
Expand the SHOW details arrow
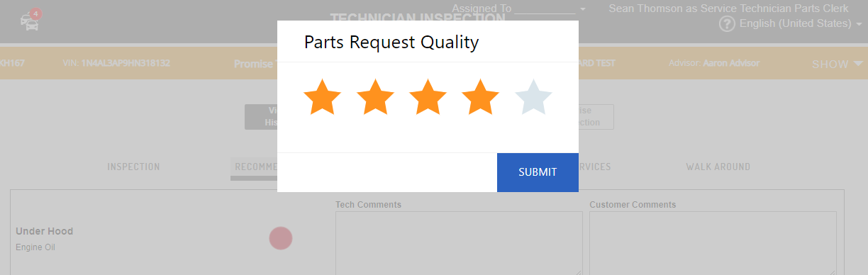click(838, 64)
